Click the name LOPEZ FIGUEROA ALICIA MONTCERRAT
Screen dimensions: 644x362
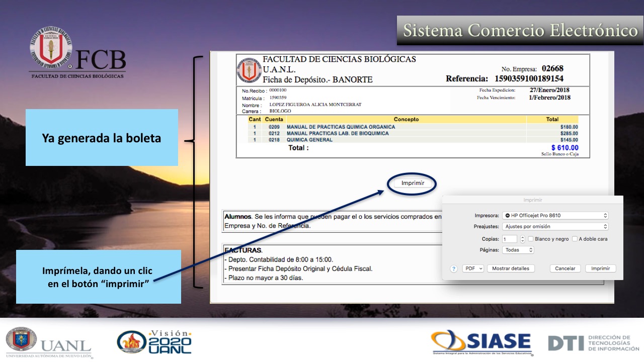(315, 105)
